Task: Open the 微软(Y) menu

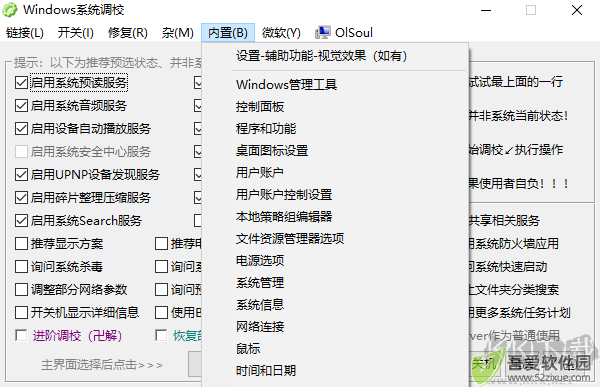Action: tap(281, 33)
